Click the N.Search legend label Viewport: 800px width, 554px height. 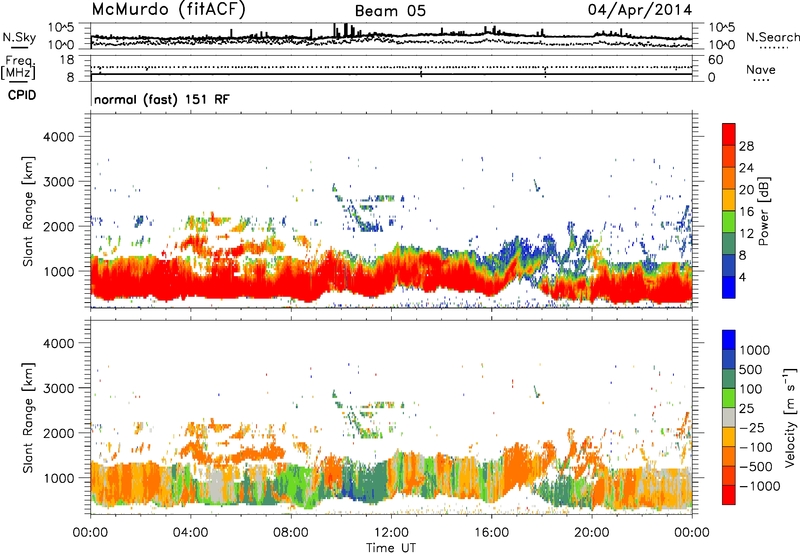coord(772,37)
